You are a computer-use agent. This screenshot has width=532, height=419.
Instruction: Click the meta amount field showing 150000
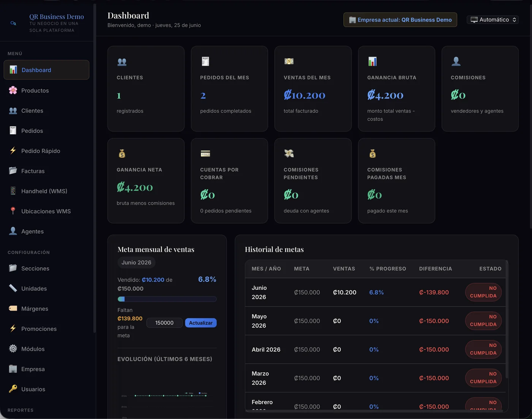[165, 323]
